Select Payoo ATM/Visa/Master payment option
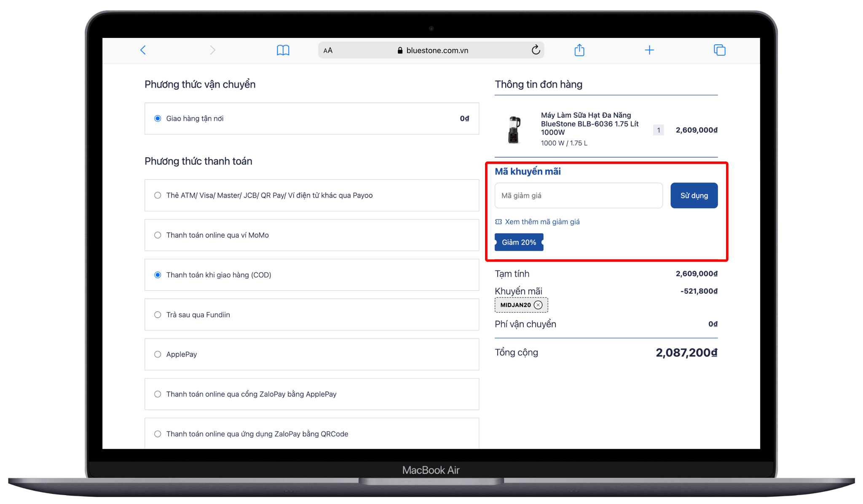 (158, 195)
